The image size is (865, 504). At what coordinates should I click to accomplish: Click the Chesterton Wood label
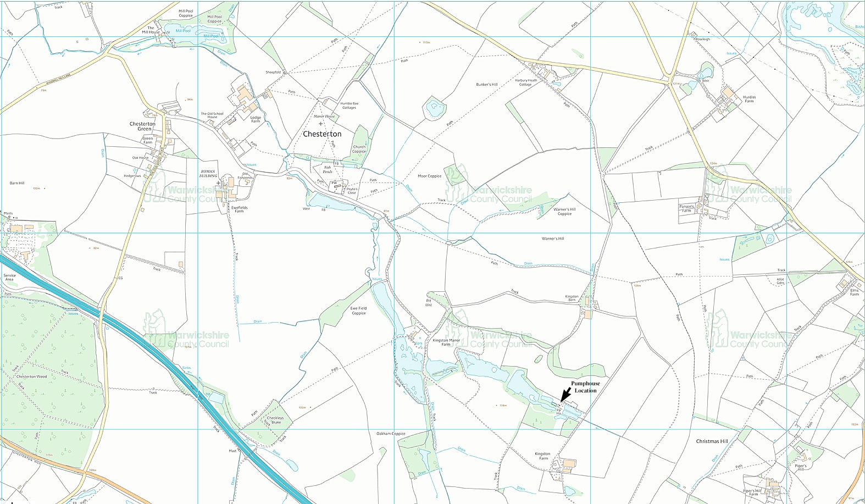click(31, 376)
